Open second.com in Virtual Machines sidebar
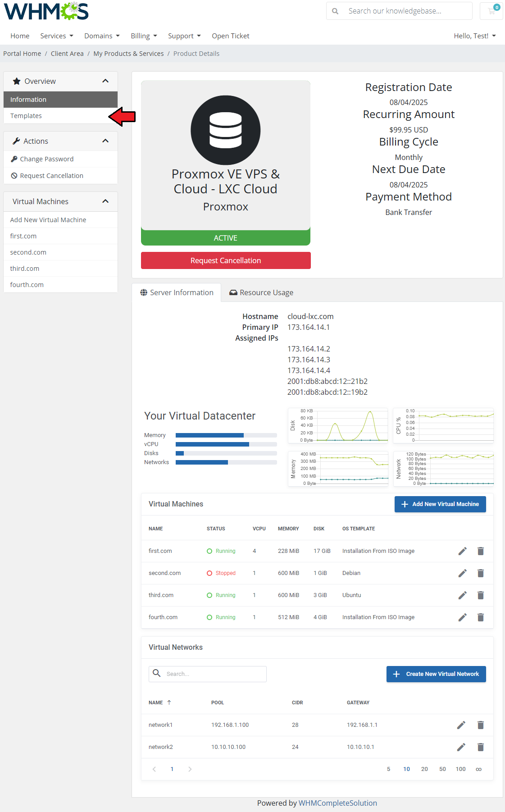505x812 pixels. pyautogui.click(x=60, y=252)
